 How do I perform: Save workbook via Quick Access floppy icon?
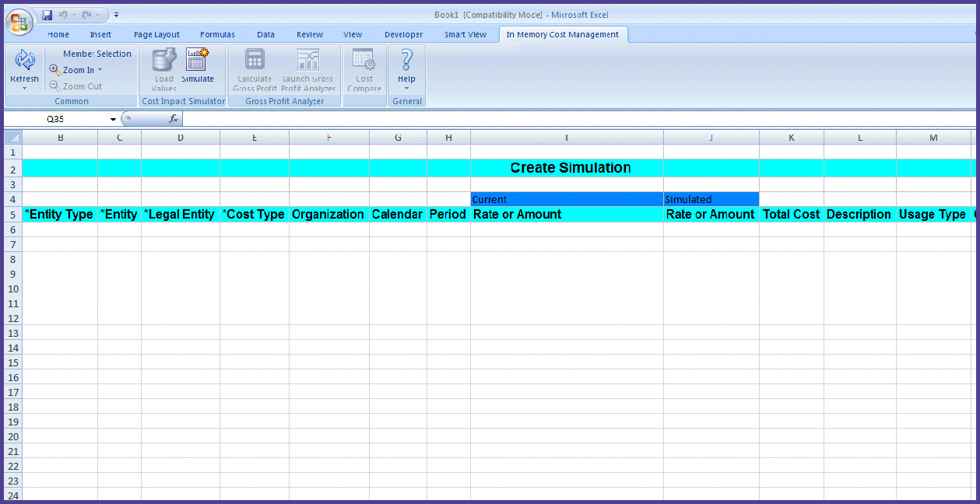point(47,15)
